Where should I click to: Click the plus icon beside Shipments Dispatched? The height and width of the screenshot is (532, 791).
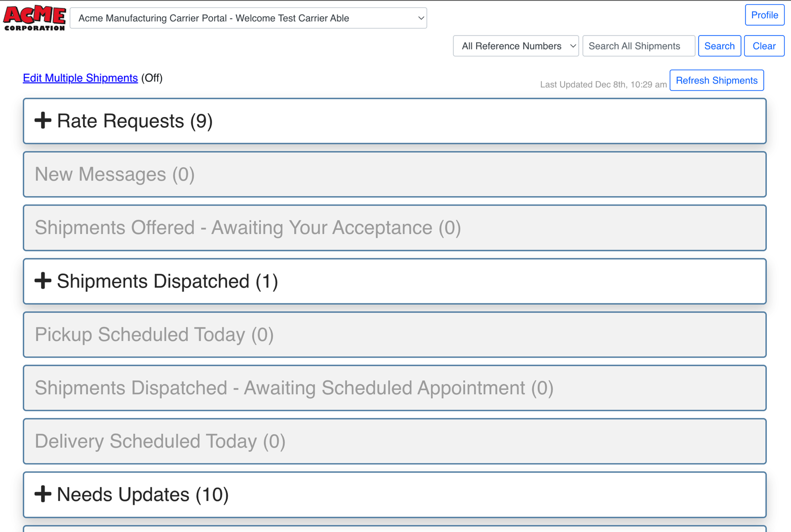point(43,281)
